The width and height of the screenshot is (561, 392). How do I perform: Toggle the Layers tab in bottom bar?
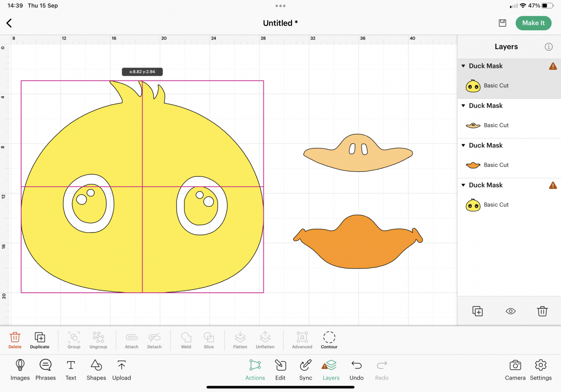(331, 370)
